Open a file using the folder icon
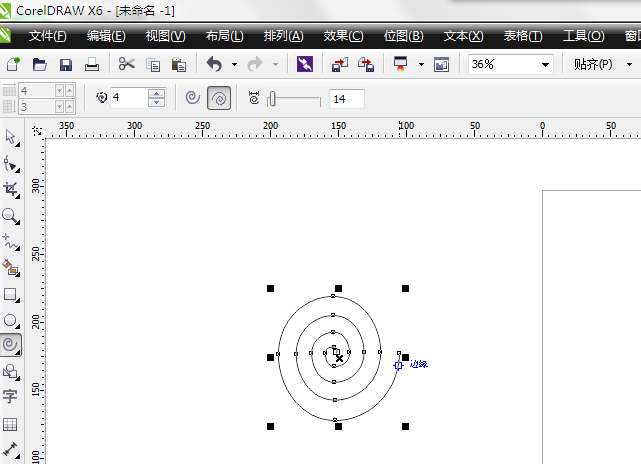Viewport: 641px width, 464px height. click(x=40, y=64)
